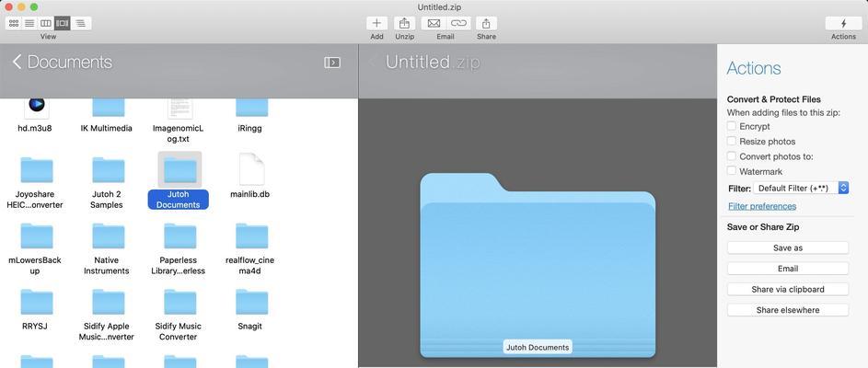Toggle the sidebar panel icon in Documents header
Image resolution: width=868 pixels, height=368 pixels.
tap(332, 63)
